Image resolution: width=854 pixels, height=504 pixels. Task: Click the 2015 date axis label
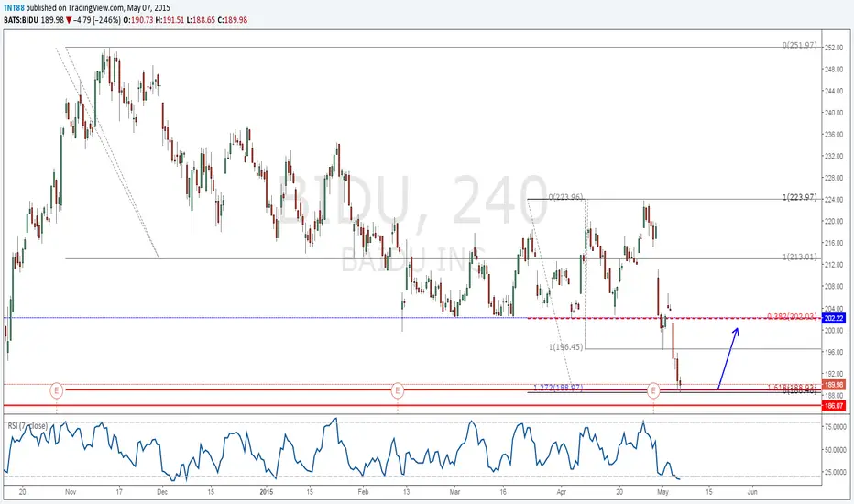[266, 492]
